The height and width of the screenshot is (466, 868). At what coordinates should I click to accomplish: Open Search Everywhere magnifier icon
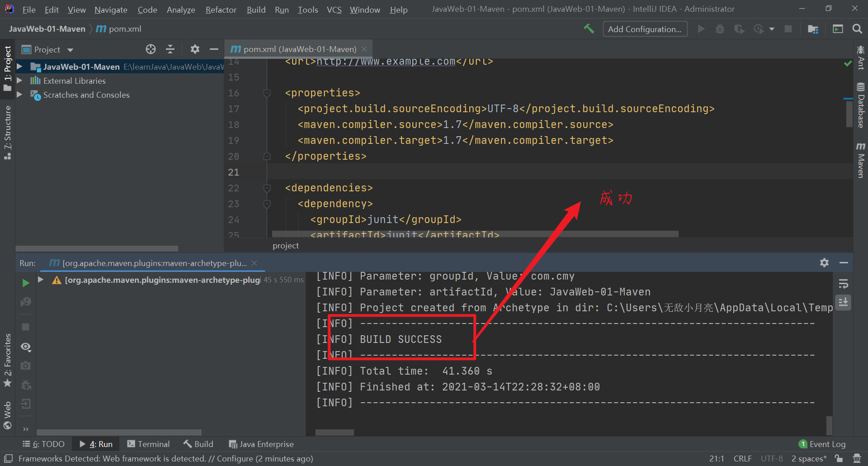click(x=857, y=29)
